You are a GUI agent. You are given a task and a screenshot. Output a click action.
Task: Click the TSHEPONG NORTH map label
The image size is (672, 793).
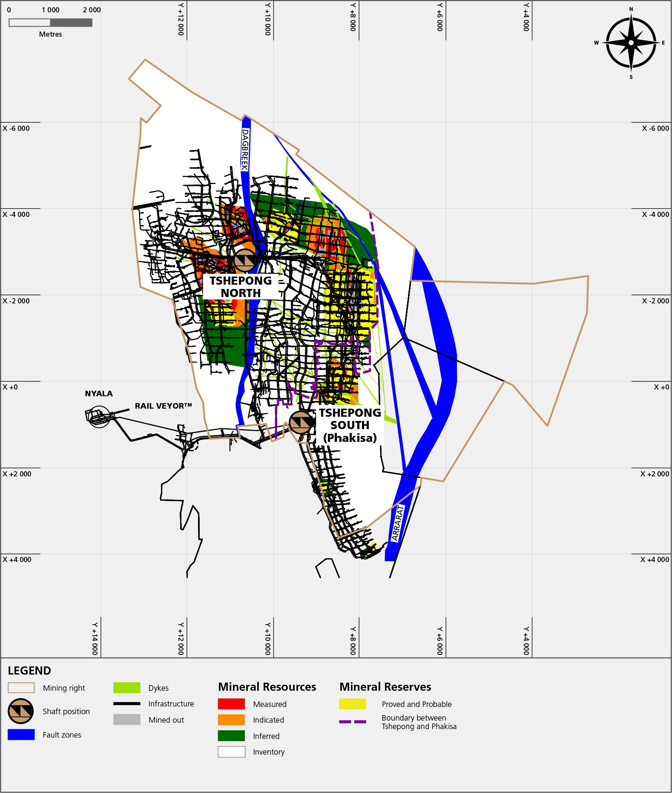241,287
